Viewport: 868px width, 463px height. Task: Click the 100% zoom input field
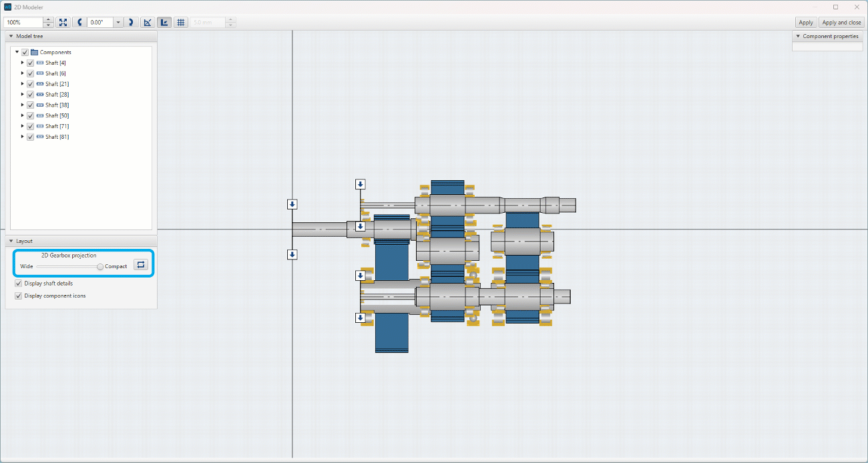pyautogui.click(x=23, y=22)
